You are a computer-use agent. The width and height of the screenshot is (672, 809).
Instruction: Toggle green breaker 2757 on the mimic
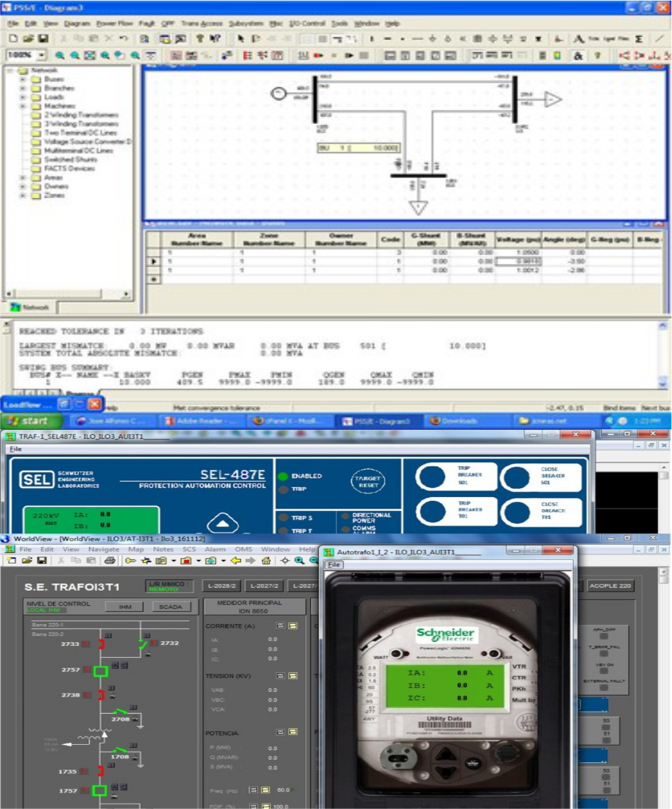click(100, 670)
